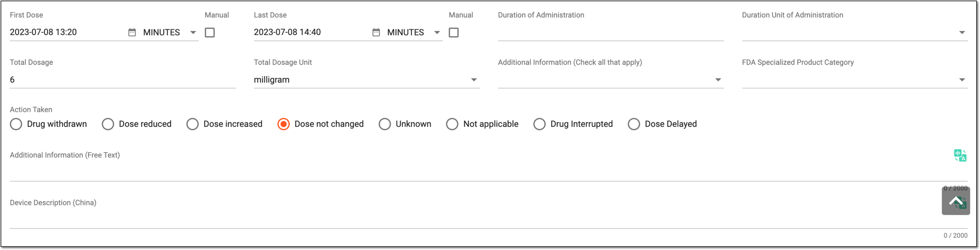Check the Manual box for Last Dose

coord(454,32)
